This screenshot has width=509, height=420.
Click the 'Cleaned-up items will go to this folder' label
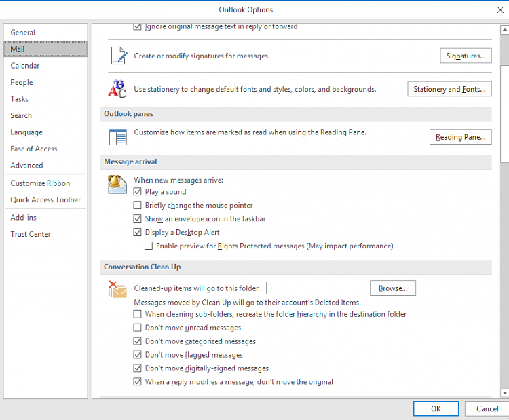click(x=197, y=288)
